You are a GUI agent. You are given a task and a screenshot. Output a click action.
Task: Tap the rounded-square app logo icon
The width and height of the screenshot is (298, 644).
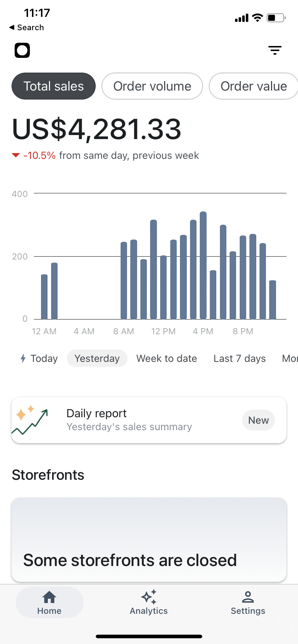pyautogui.click(x=22, y=50)
